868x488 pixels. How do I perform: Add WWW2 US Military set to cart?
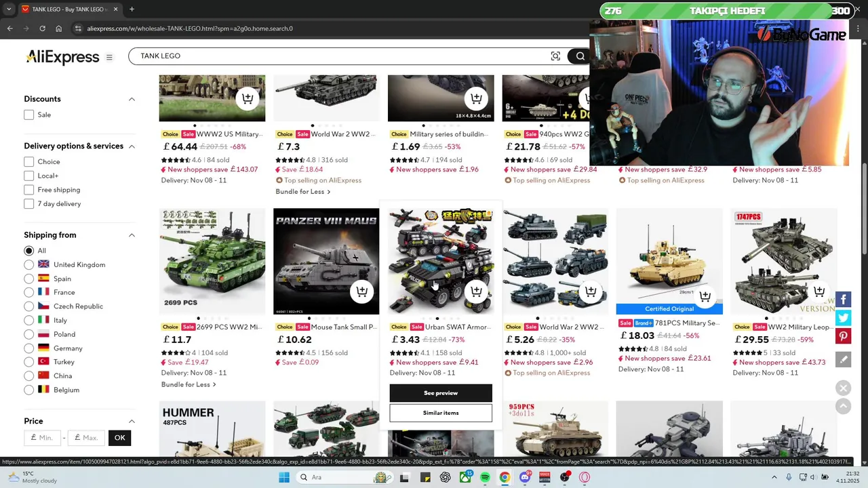pyautogui.click(x=248, y=99)
